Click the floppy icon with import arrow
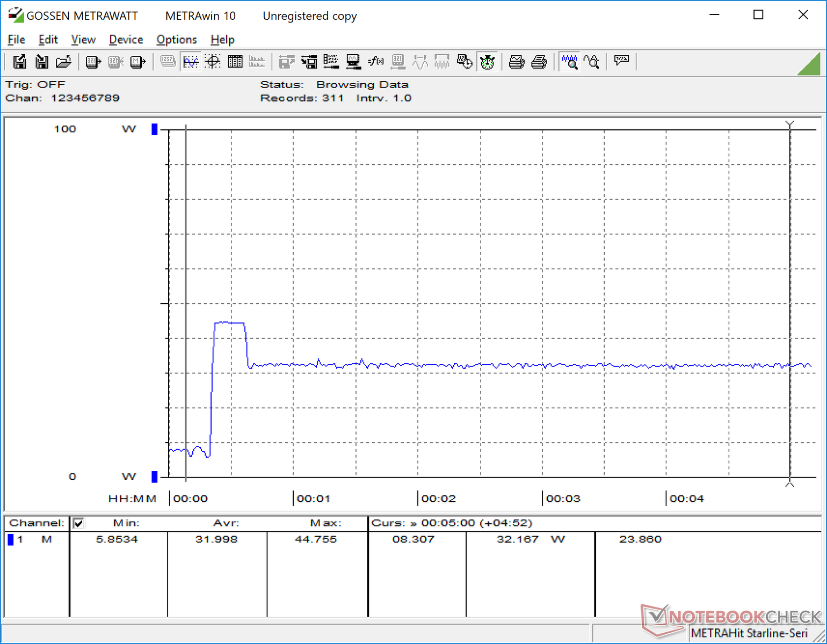This screenshot has width=827, height=644. pos(42,62)
